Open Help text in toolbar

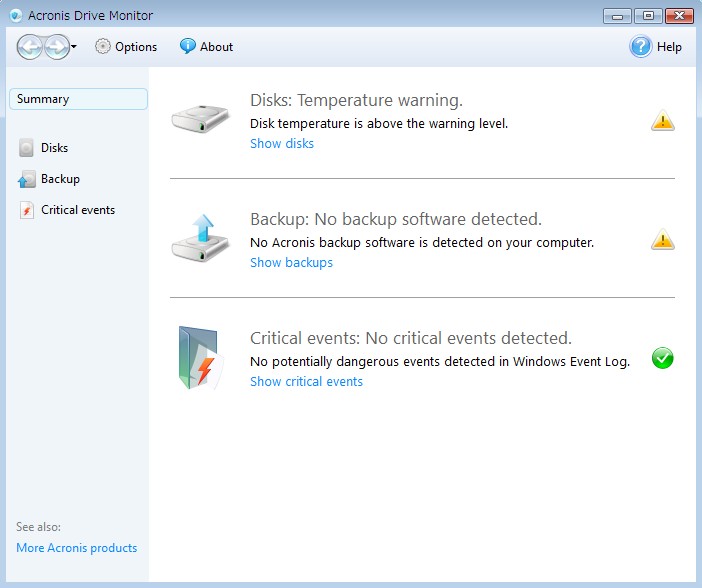tap(669, 47)
